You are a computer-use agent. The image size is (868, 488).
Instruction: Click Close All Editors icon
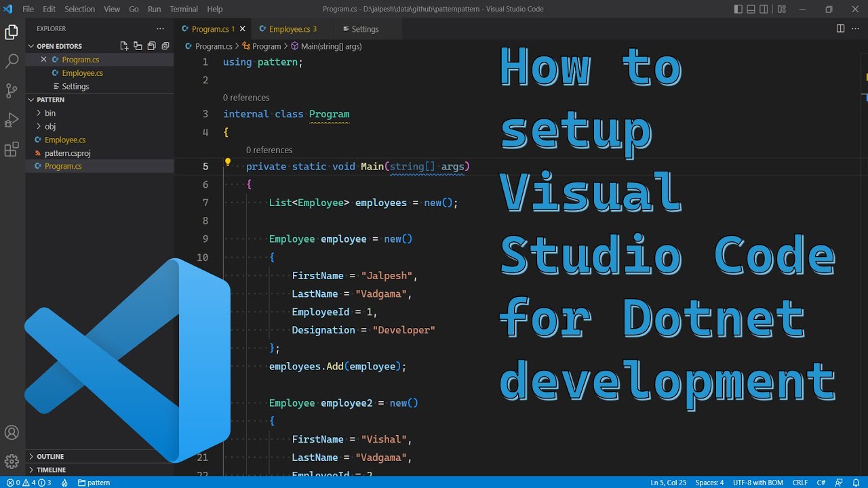coord(165,46)
